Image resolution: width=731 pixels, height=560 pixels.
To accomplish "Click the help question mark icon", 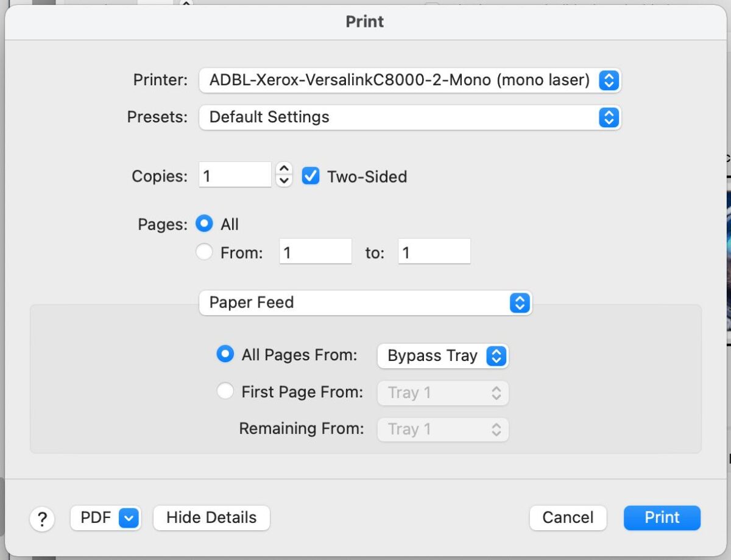I will pos(42,519).
